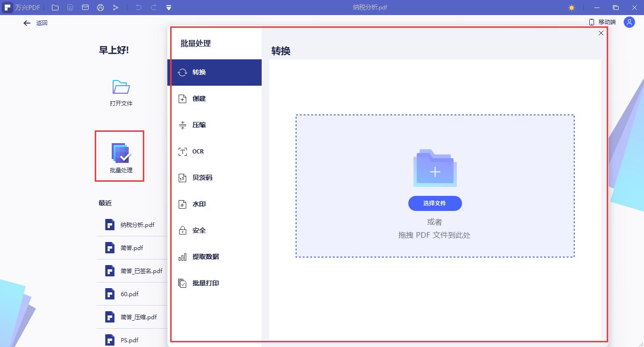Open the 创建 (Create) batch option
Image resolution: width=644 pixels, height=347 pixels.
click(x=198, y=98)
